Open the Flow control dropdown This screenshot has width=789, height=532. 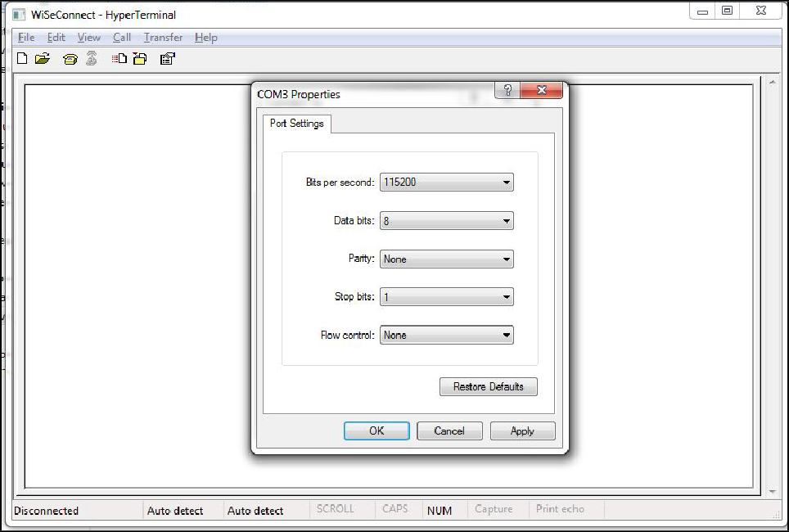(x=507, y=335)
